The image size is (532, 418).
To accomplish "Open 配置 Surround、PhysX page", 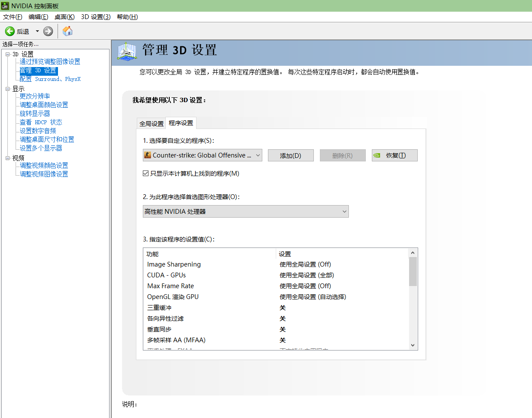I will (x=50, y=79).
